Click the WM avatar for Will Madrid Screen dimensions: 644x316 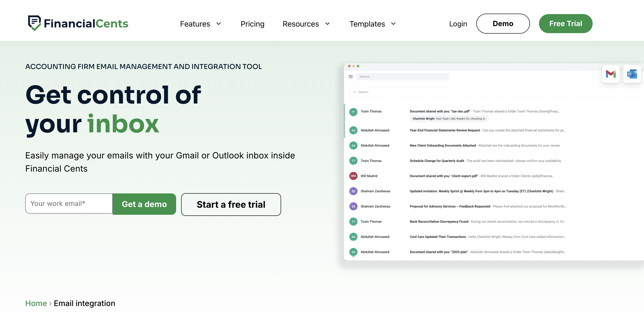point(353,176)
